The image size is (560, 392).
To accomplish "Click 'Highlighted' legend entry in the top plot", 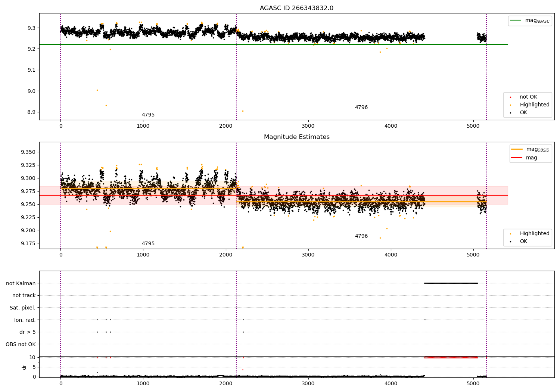I will 530,105.
